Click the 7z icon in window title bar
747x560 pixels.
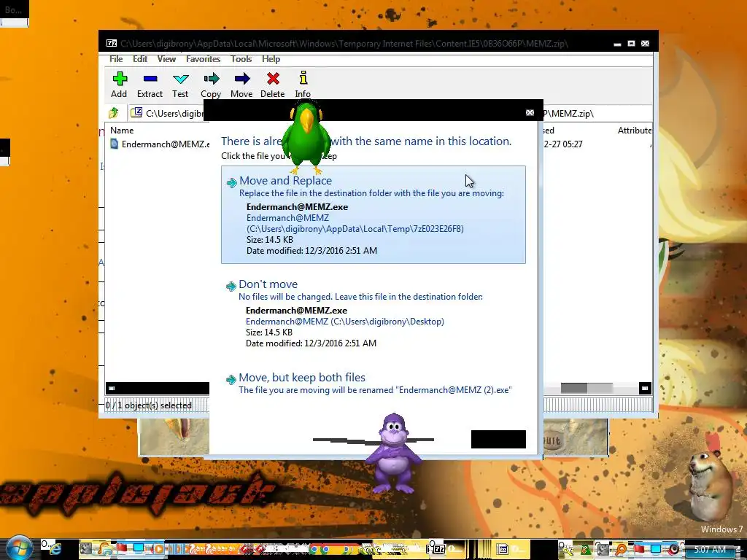point(112,43)
